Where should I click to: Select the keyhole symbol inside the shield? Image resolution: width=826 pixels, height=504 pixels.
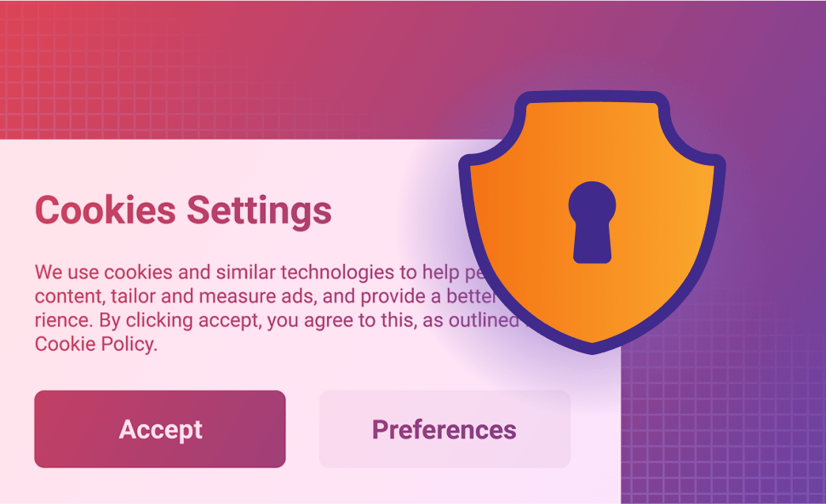[592, 222]
